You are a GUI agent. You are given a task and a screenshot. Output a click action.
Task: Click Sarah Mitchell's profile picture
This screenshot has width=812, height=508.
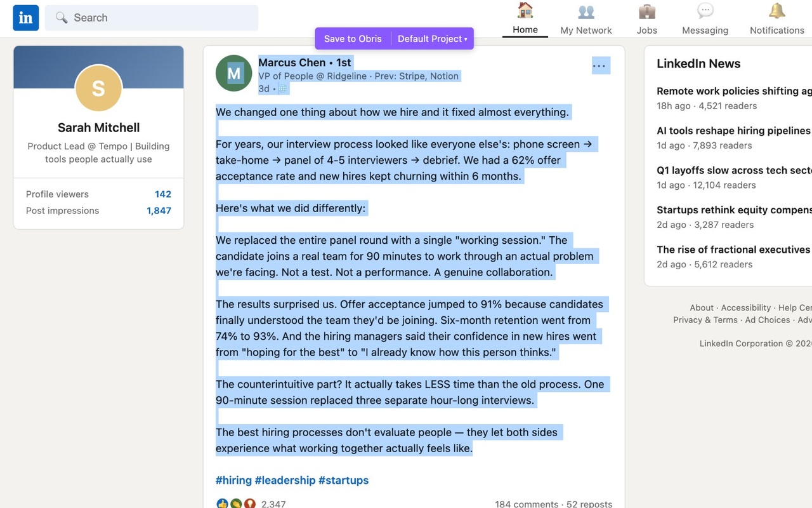pyautogui.click(x=98, y=88)
